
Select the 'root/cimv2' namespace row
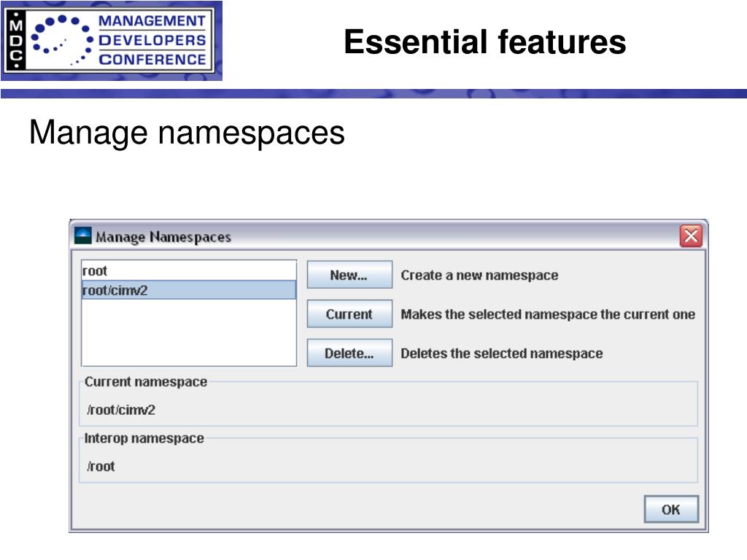(x=189, y=290)
